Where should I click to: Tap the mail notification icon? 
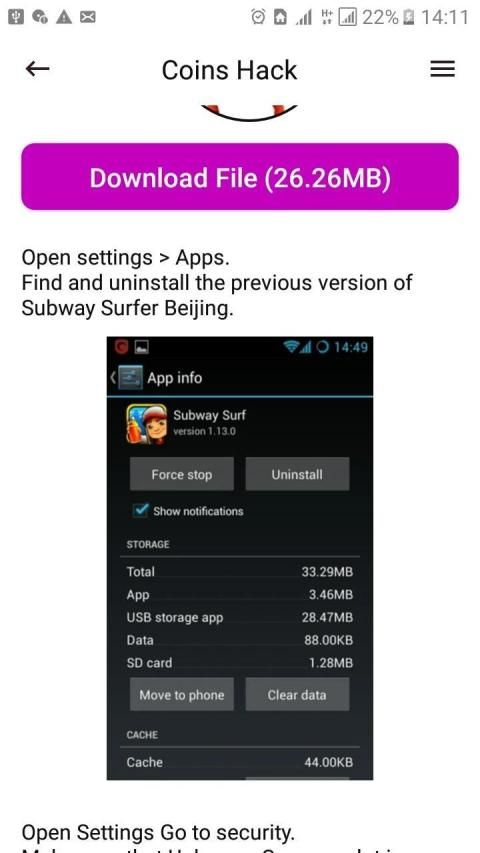(x=88, y=17)
